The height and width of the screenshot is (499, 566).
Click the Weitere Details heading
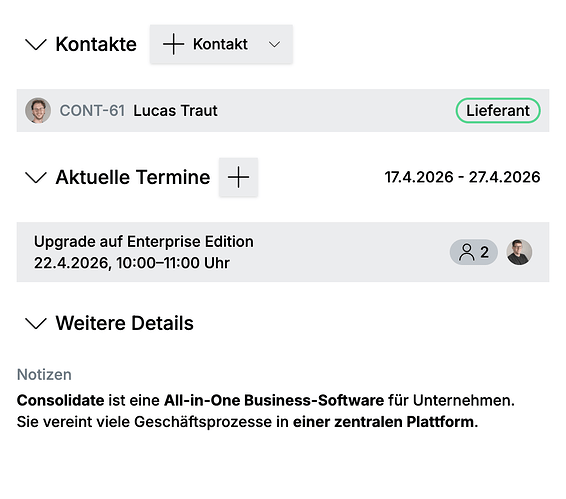pos(125,323)
